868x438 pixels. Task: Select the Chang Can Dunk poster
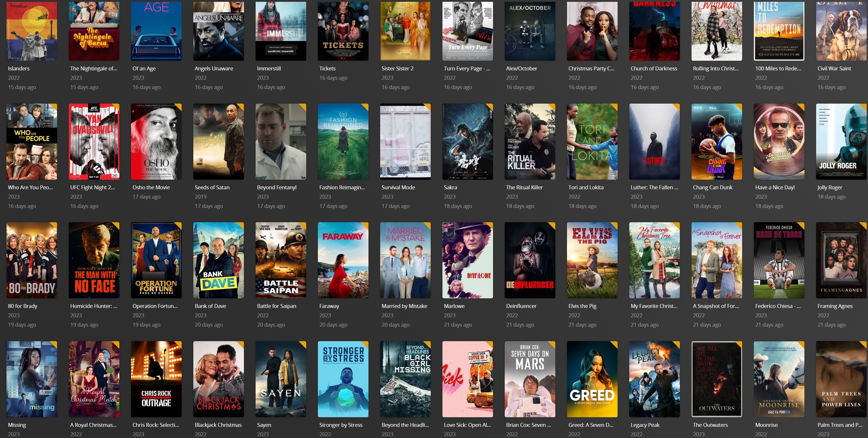pos(717,141)
